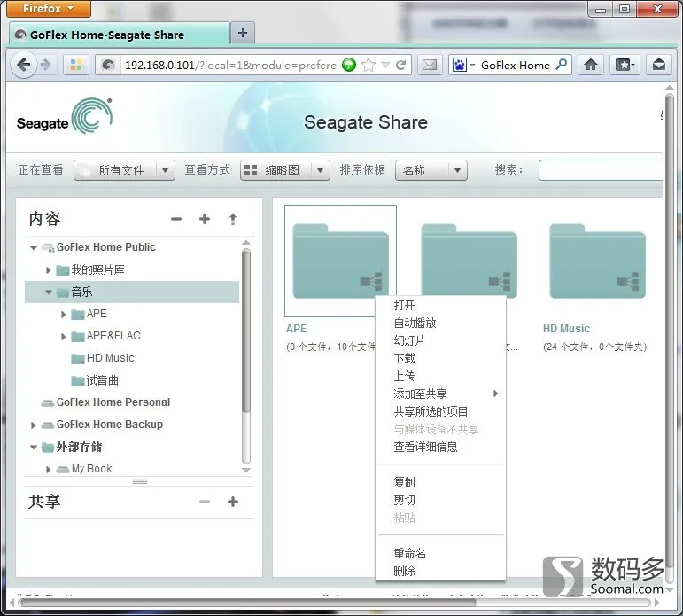Click the middle folder thumbnail
This screenshot has height=616, width=683.
(470, 261)
